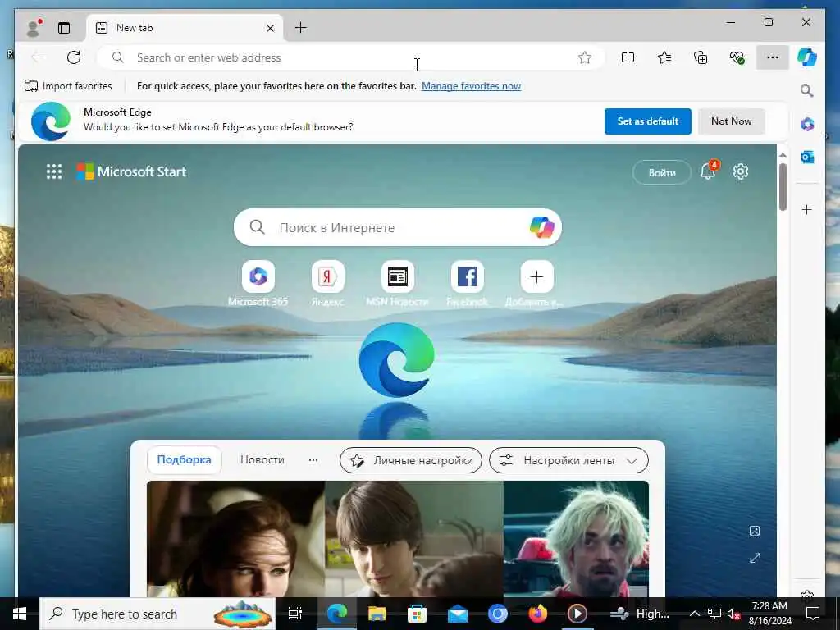Viewport: 840px width, 630px height.
Task: Open the Collections icon
Action: pyautogui.click(x=701, y=57)
